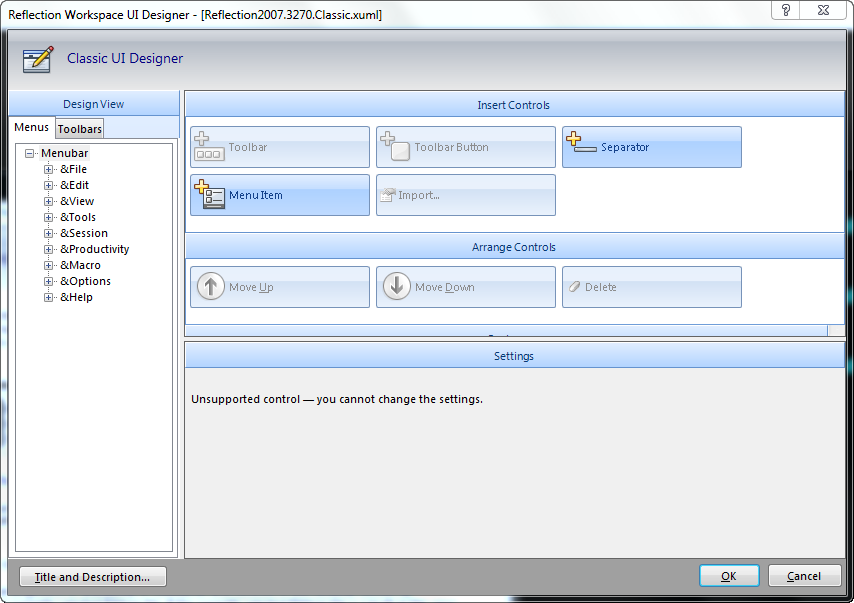Click the Settings section header

point(514,356)
